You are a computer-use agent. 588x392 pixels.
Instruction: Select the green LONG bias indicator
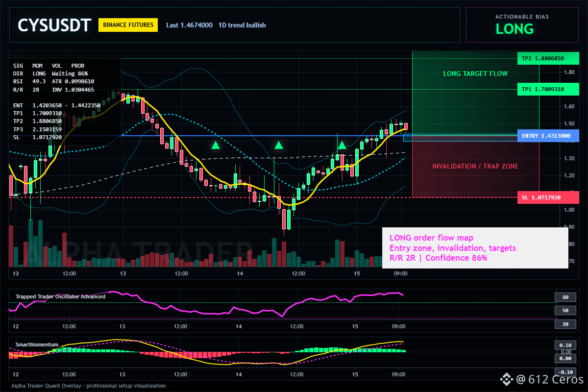(x=514, y=29)
